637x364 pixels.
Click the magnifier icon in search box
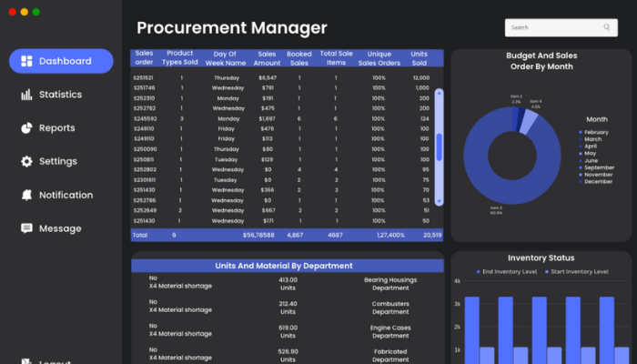tap(607, 28)
